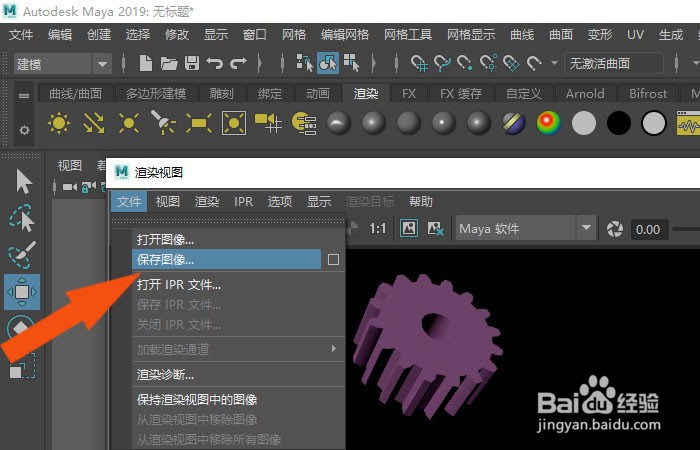Image resolution: width=700 pixels, height=450 pixels.
Task: Assign layered shader striped sphere icon
Action: pos(514,123)
